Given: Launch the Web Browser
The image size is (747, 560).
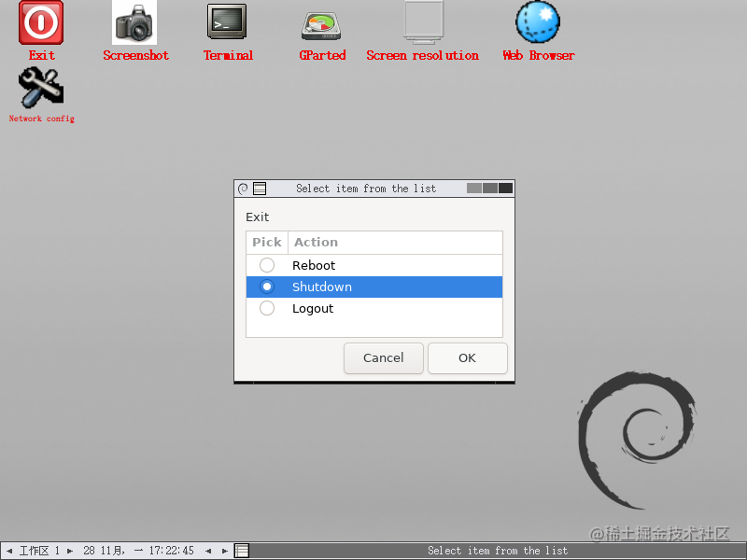Looking at the screenshot, I should point(537,22).
